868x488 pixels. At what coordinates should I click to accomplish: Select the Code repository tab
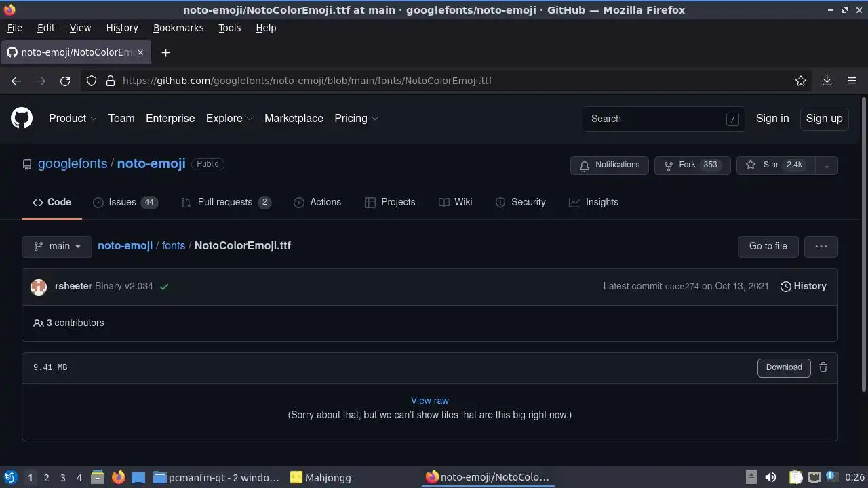[52, 202]
